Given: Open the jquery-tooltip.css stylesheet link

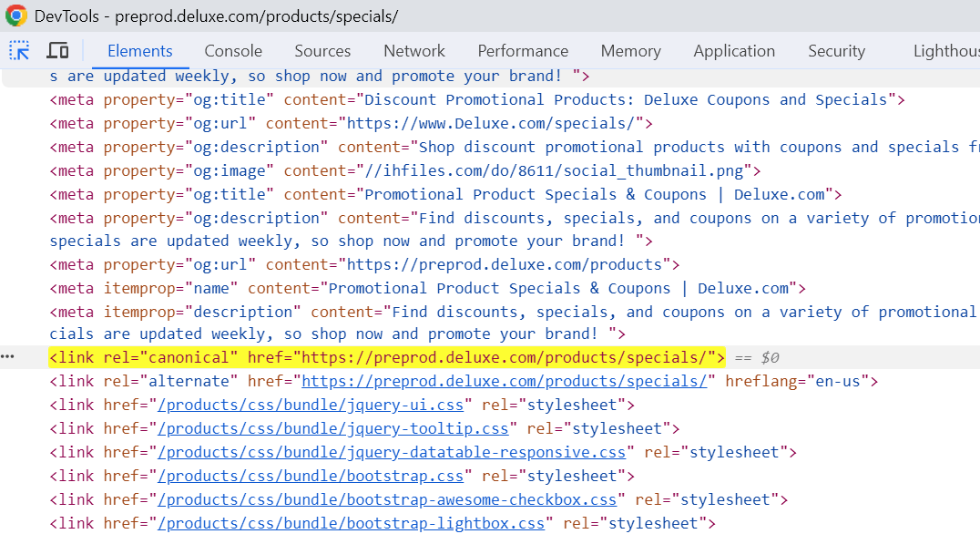Looking at the screenshot, I should (x=332, y=428).
